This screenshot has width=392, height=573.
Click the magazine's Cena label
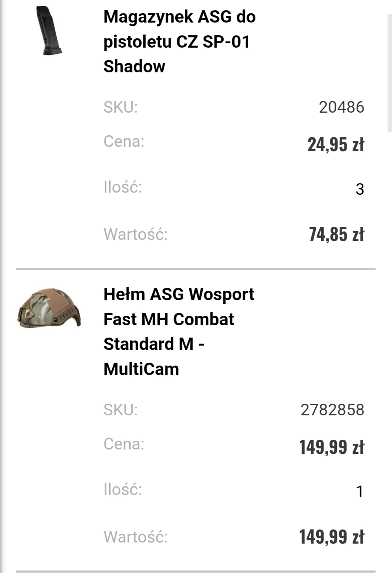(124, 141)
